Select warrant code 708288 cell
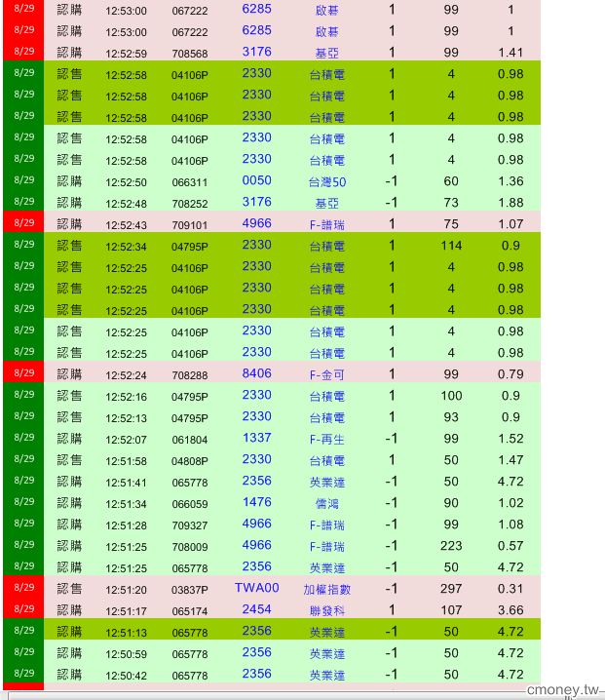 click(x=190, y=375)
